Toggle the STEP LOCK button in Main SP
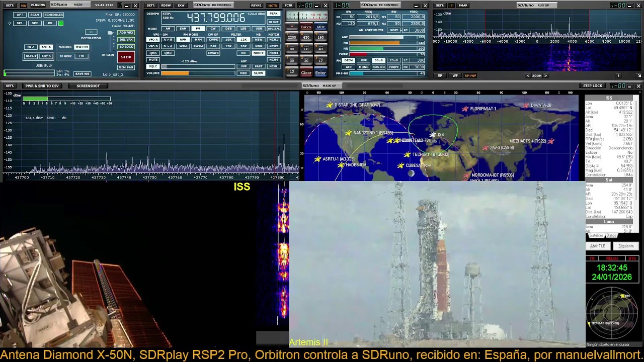644x362 pixels. point(593,86)
